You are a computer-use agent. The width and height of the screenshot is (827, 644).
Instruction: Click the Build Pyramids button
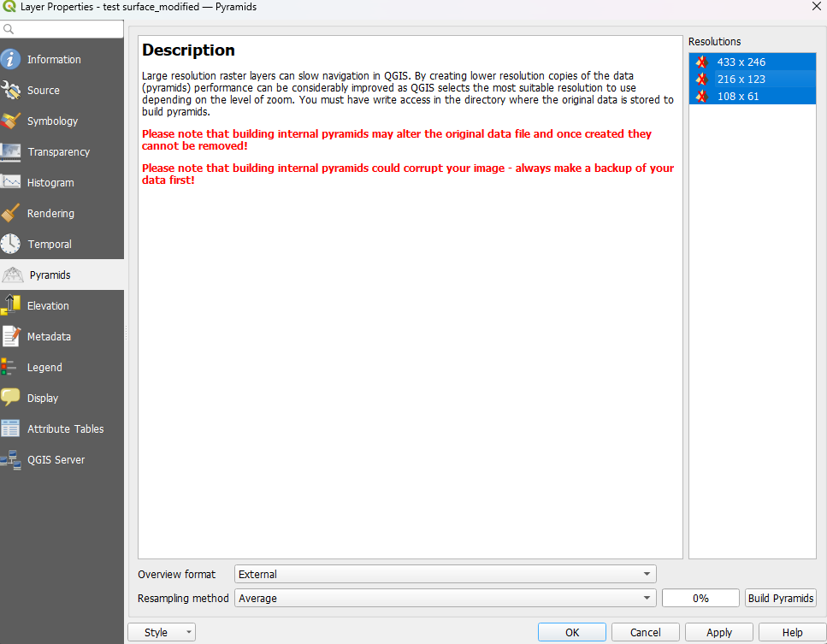781,598
